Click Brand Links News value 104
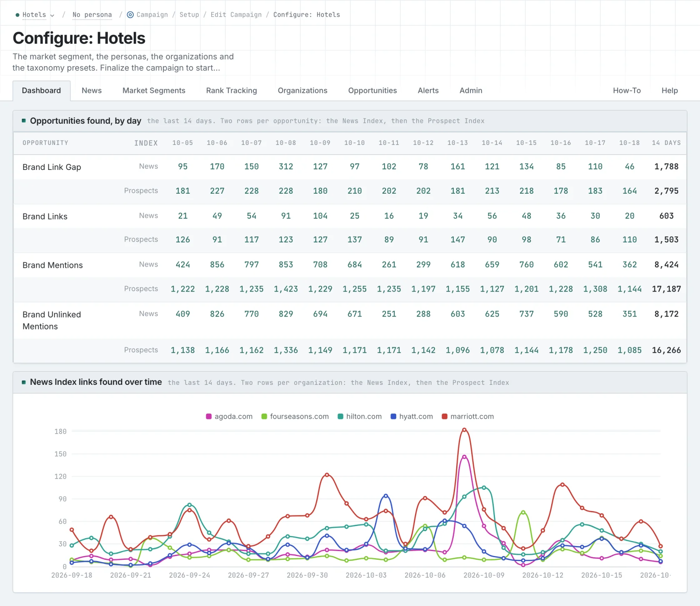This screenshot has height=606, width=700. click(320, 216)
